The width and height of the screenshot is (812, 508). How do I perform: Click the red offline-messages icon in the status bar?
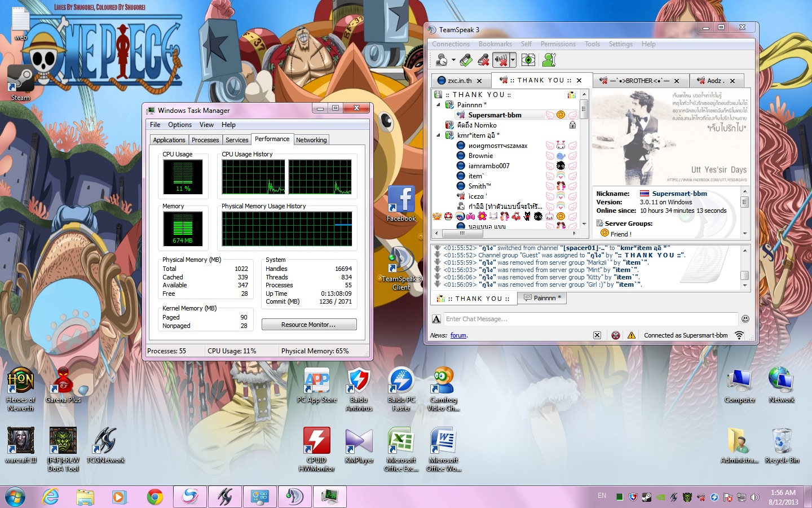click(616, 335)
